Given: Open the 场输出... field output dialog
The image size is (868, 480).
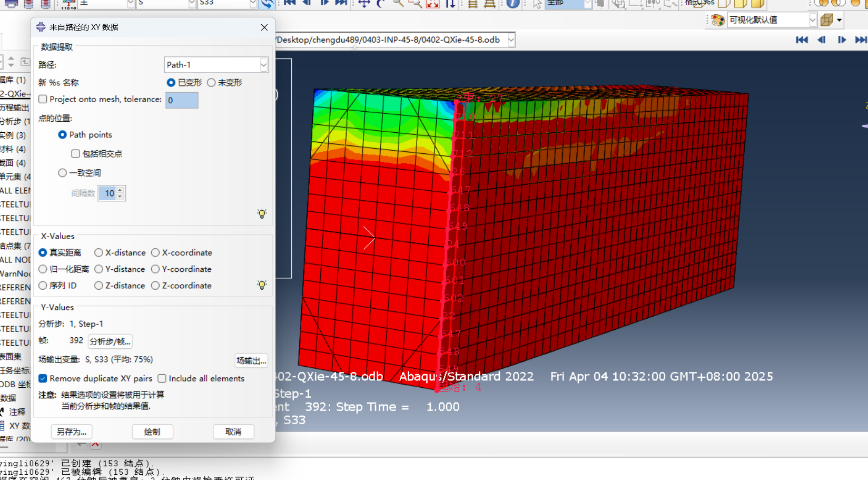Looking at the screenshot, I should [251, 360].
